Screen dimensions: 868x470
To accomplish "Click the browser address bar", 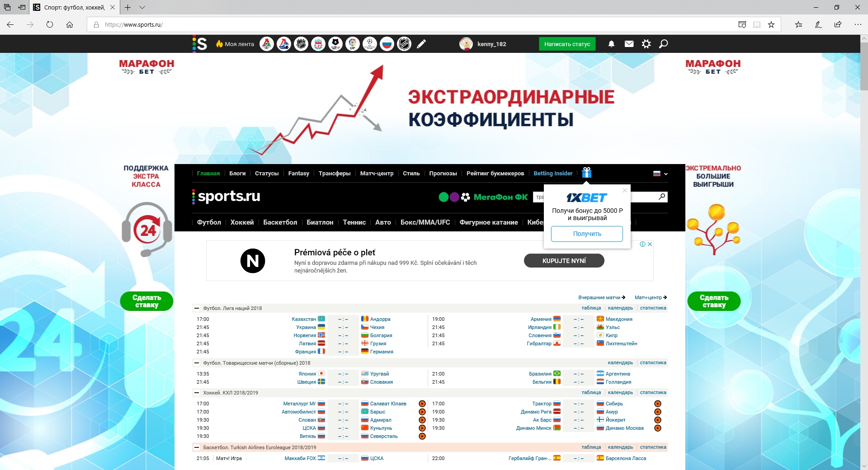I will (x=407, y=24).
